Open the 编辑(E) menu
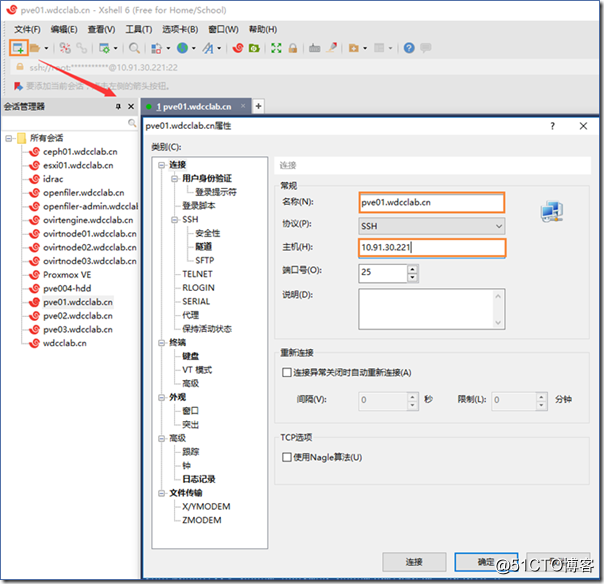Viewport: 604px width, 584px height. (x=64, y=29)
